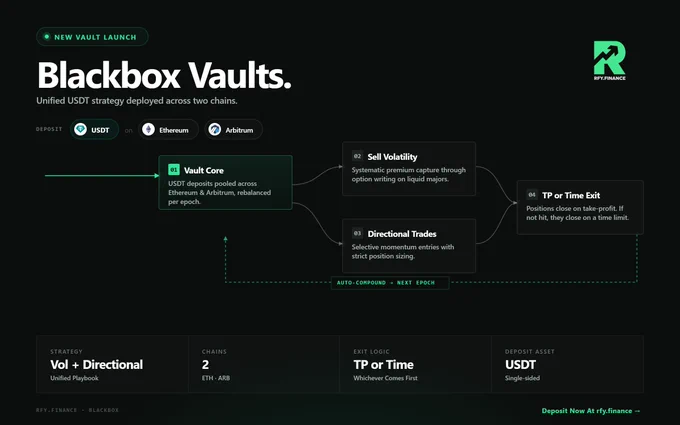The height and width of the screenshot is (425, 680).
Task: Open the Deposit Now At rfy.finance link
Action: [591, 410]
